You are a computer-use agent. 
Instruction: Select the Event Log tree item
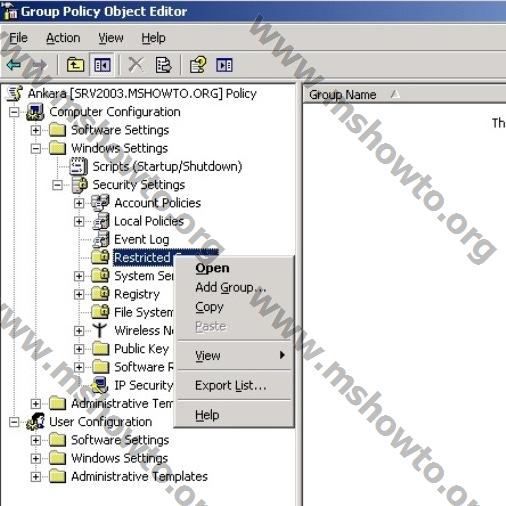pyautogui.click(x=141, y=239)
